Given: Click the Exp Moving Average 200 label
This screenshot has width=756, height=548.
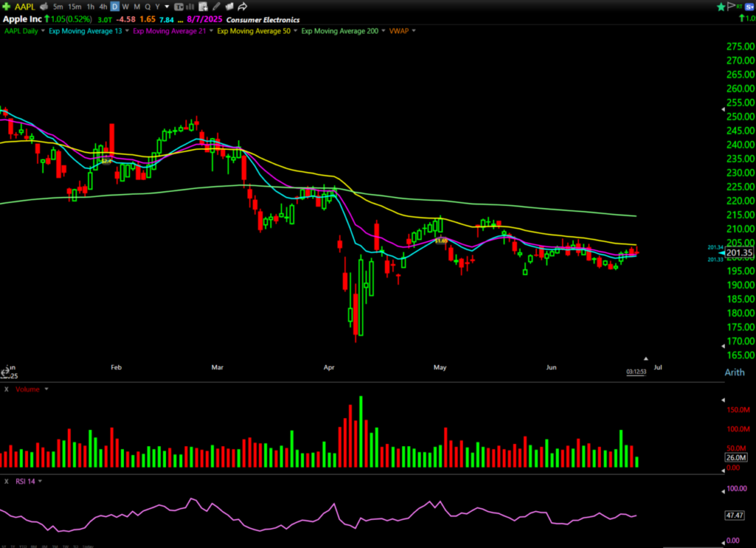Looking at the screenshot, I should (340, 31).
